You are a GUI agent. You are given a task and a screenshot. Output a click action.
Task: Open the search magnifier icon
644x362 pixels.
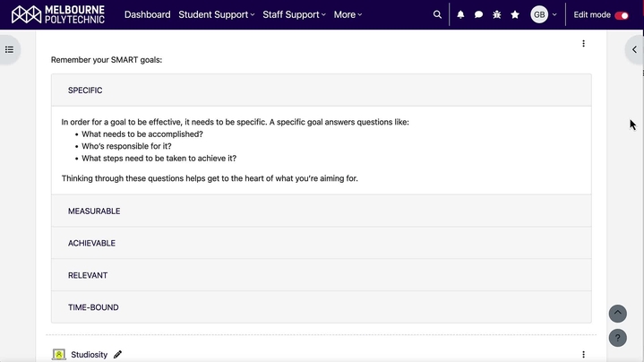(x=437, y=15)
